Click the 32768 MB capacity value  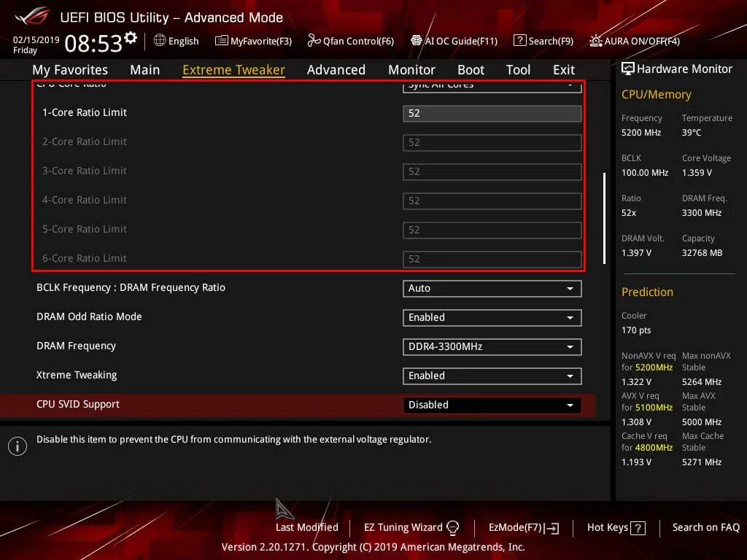(702, 253)
